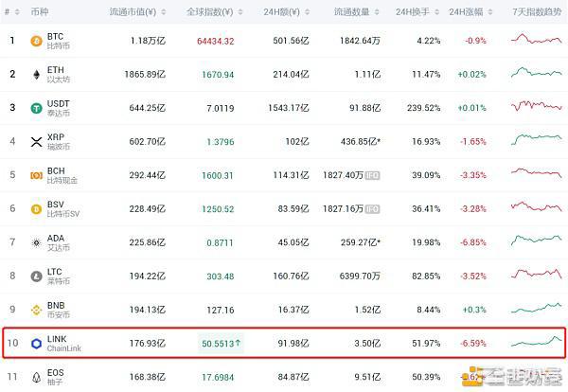Image resolution: width=568 pixels, height=392 pixels.
Task: Open the USDT 泰达币 coin link
Action: click(58, 108)
